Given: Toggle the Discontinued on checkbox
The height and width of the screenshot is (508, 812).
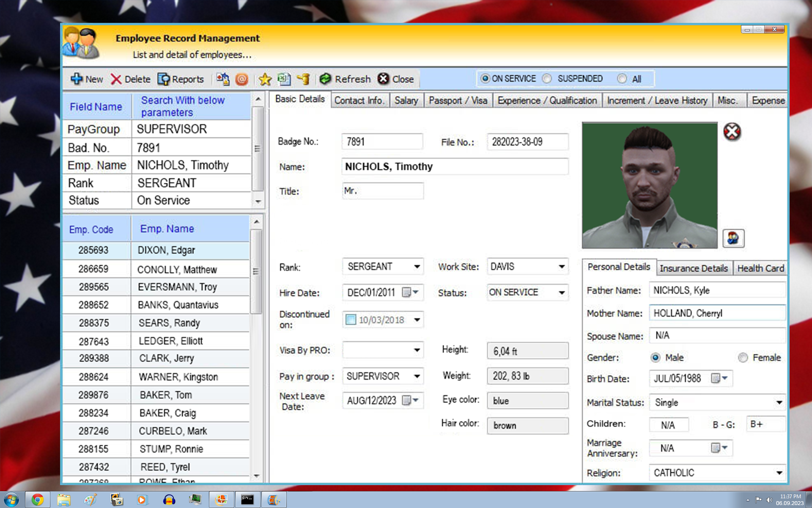Looking at the screenshot, I should tap(351, 320).
